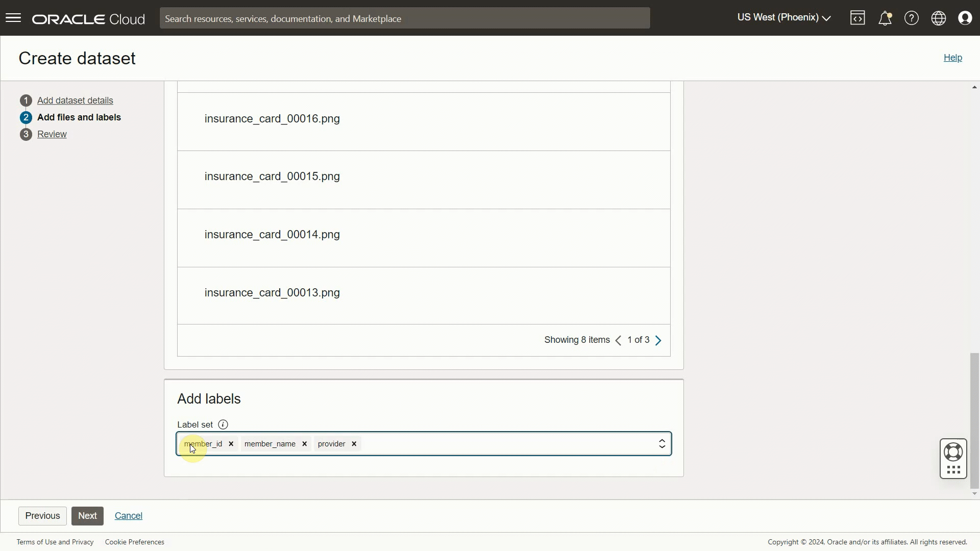Click the Next button
This screenshot has height=551, width=980.
point(87,515)
